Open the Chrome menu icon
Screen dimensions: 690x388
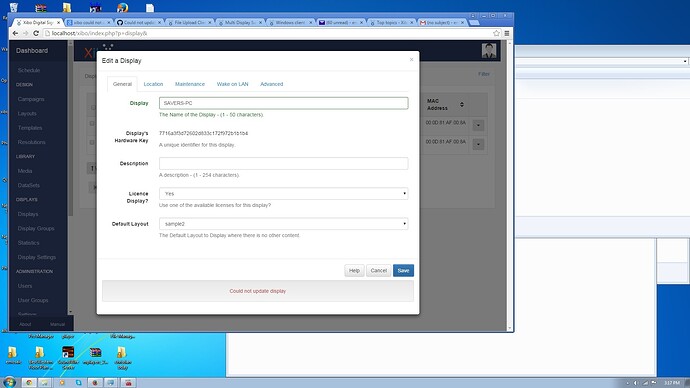[507, 33]
